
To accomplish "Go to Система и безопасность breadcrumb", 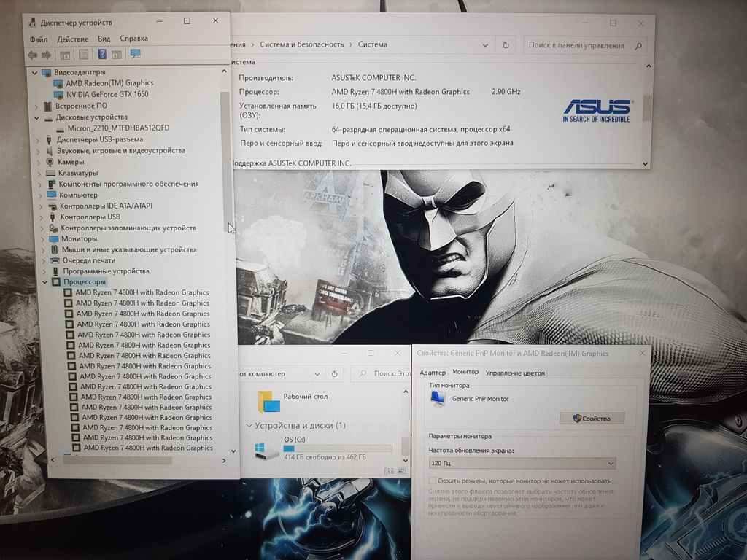I will point(301,44).
